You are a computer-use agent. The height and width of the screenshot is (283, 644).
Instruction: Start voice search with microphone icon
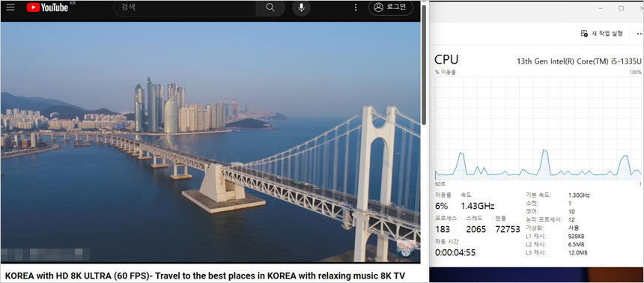click(302, 7)
